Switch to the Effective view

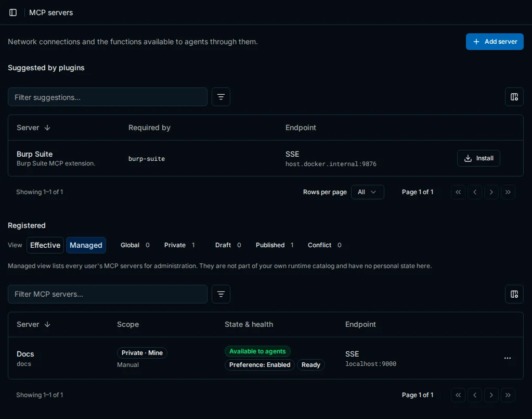coord(45,245)
